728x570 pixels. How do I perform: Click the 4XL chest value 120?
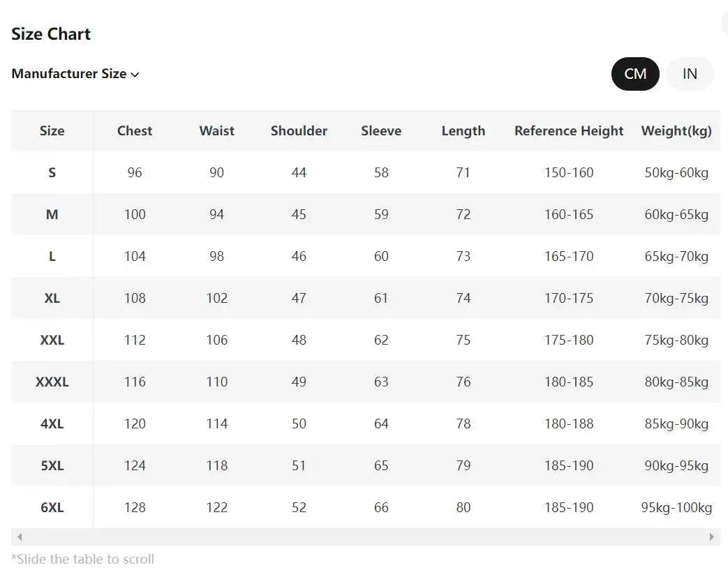pyautogui.click(x=135, y=423)
